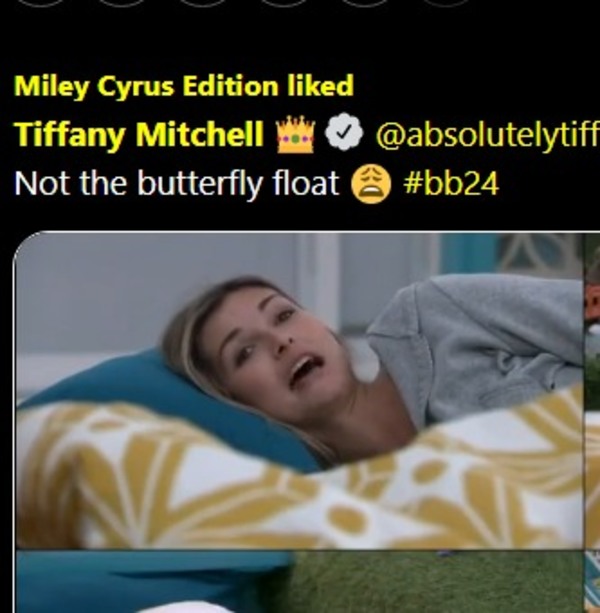This screenshot has width=600, height=613.
Task: Click the second circular action button at top
Action: pos(122,2)
